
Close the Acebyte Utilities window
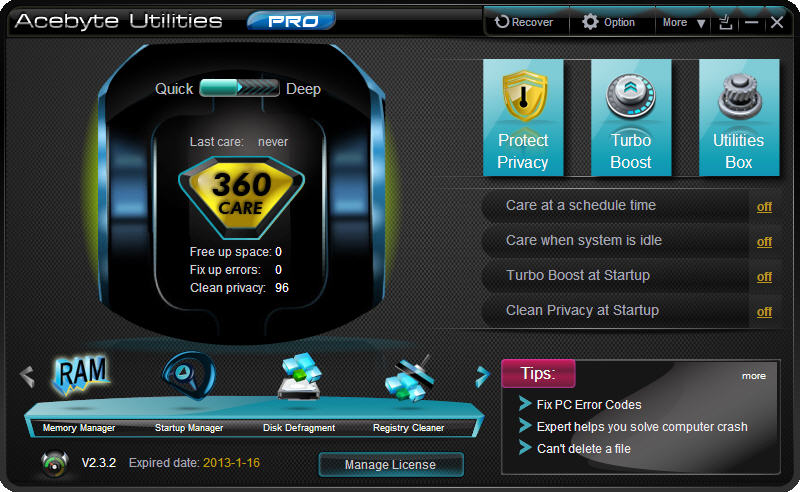point(777,22)
